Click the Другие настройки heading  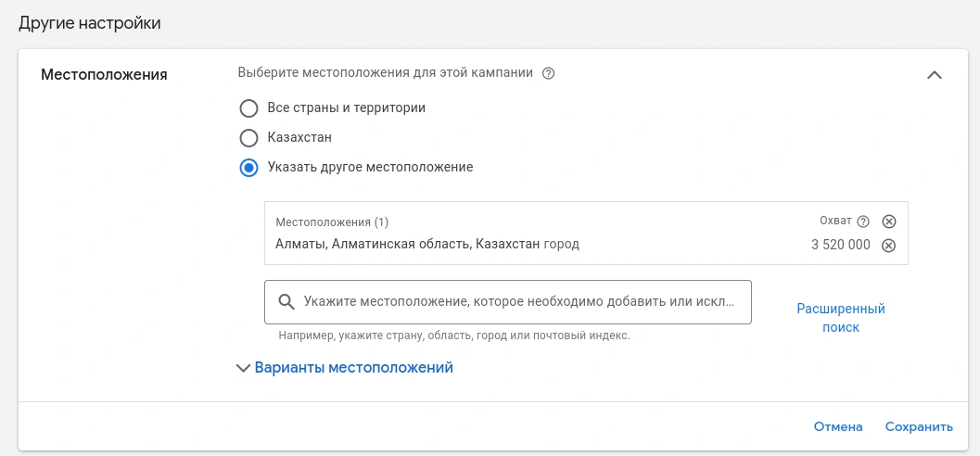tap(89, 24)
